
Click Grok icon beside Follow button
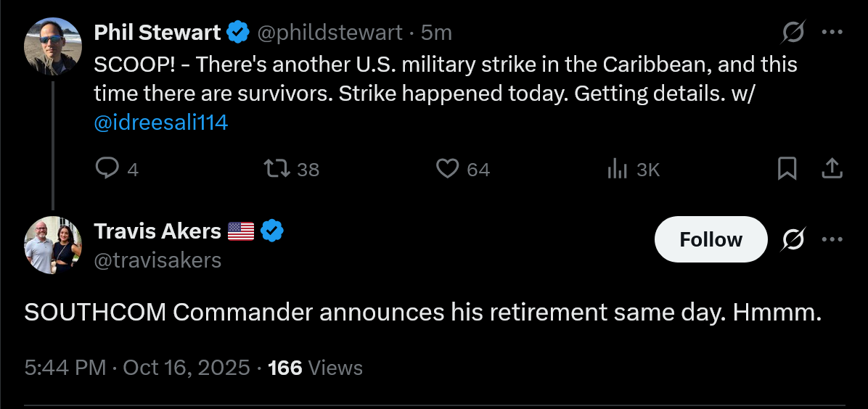click(793, 239)
